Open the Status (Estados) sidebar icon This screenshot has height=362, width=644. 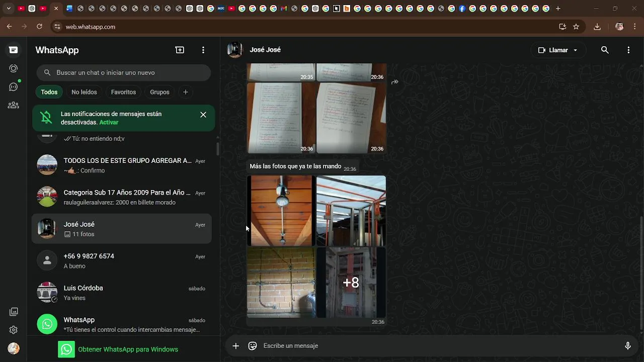click(14, 68)
